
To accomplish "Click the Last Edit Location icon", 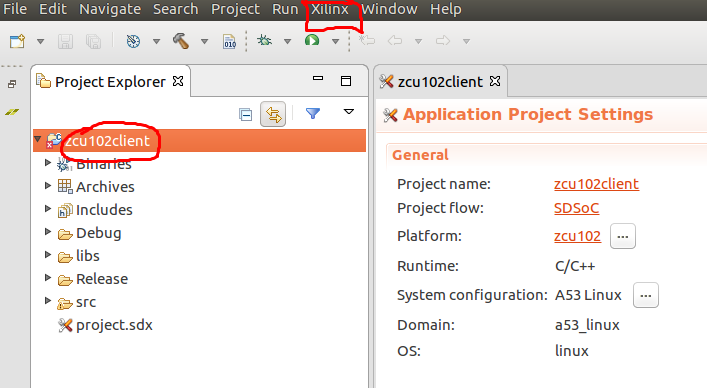I will pyautogui.click(x=367, y=41).
